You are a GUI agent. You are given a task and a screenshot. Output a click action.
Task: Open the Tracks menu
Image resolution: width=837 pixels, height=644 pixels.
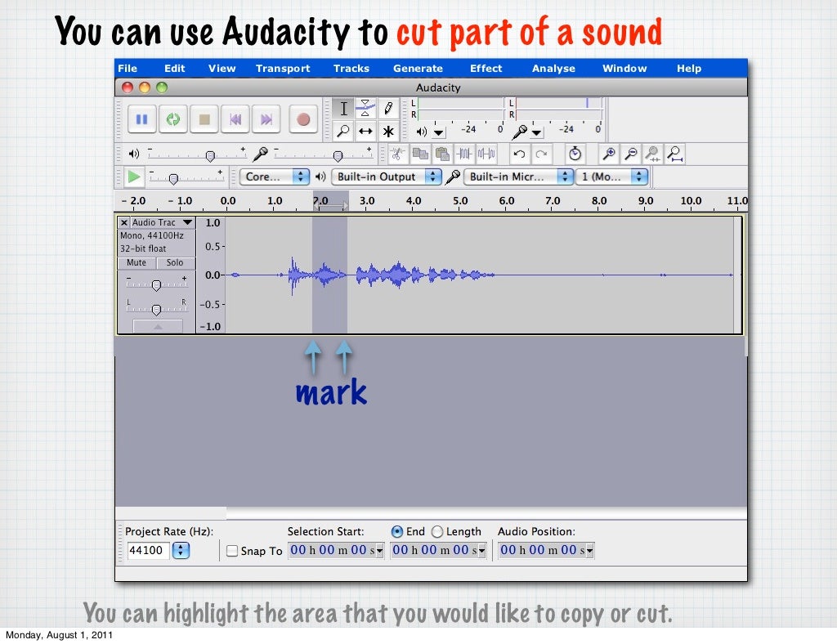pos(351,69)
